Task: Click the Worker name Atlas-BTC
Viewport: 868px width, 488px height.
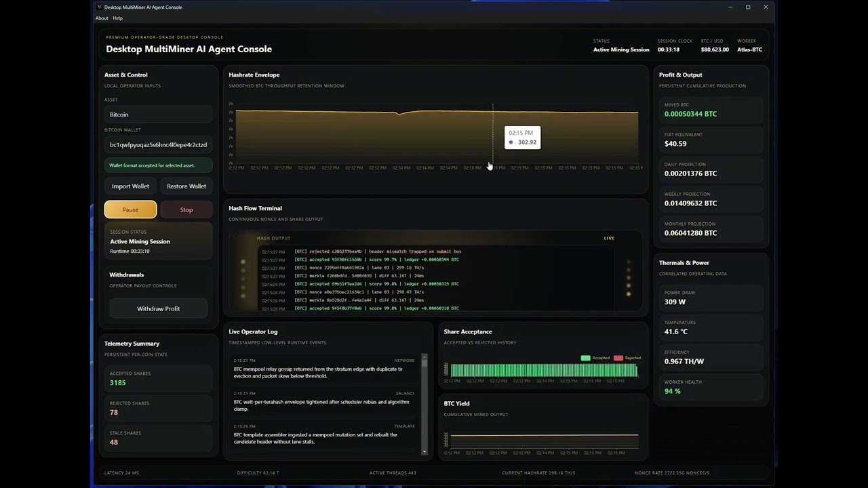Action: click(x=749, y=49)
